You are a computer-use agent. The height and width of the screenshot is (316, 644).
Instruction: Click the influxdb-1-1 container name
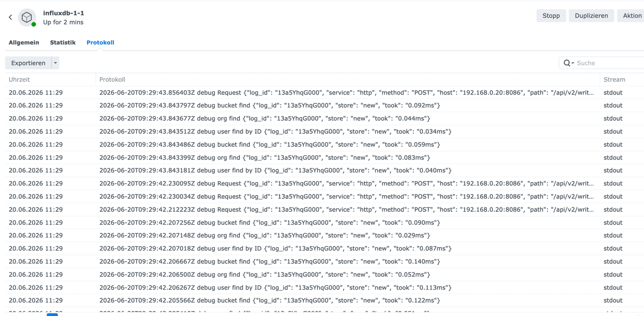[63, 13]
